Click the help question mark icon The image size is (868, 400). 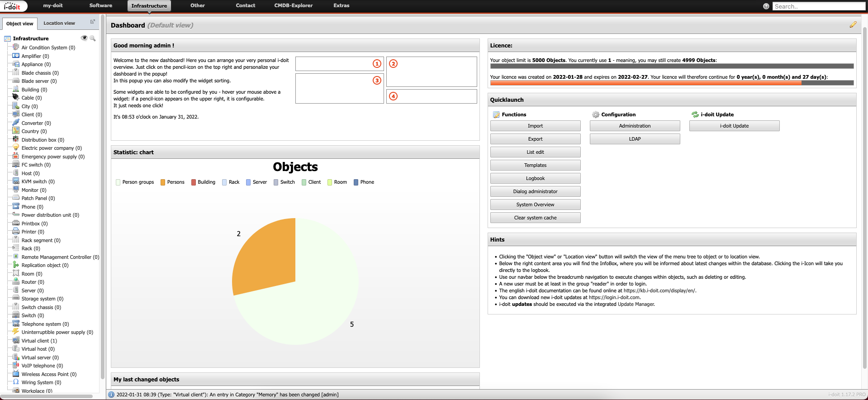coord(766,6)
